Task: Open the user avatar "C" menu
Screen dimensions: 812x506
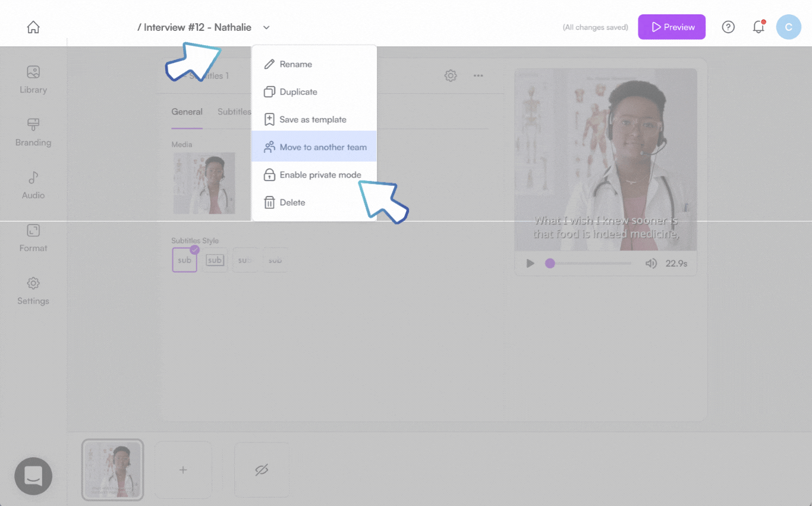Action: click(789, 27)
